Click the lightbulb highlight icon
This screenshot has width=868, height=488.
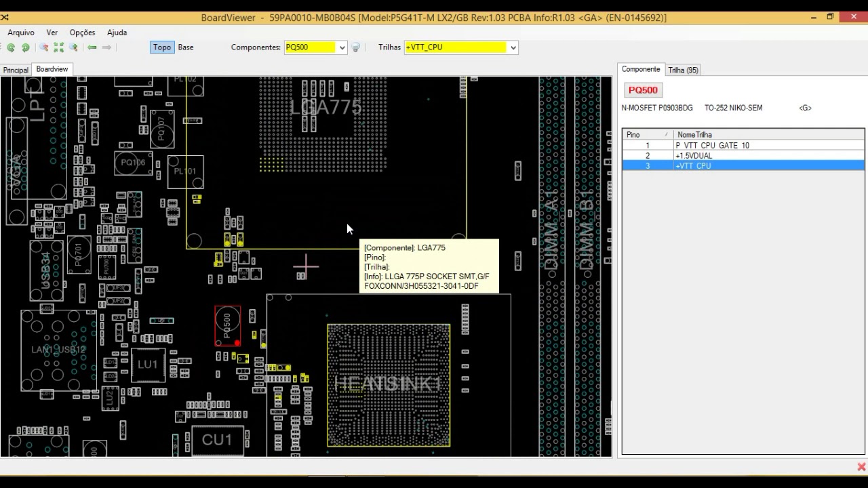click(355, 47)
